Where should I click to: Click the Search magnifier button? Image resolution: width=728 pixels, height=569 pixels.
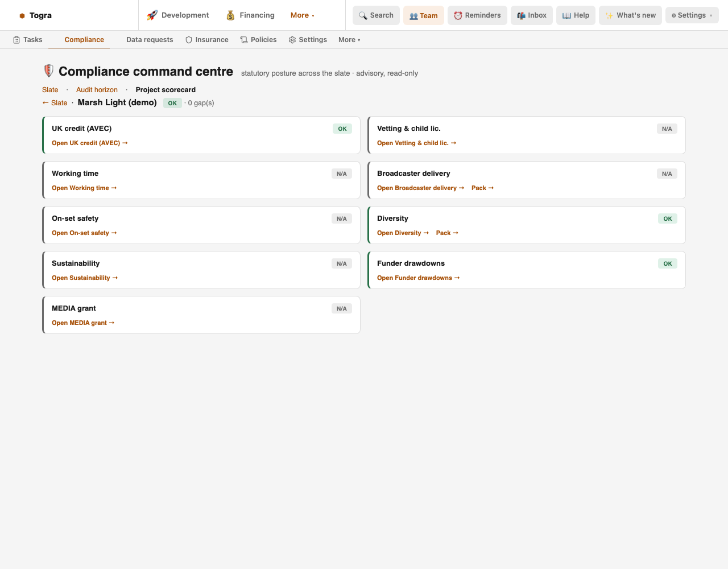point(376,15)
